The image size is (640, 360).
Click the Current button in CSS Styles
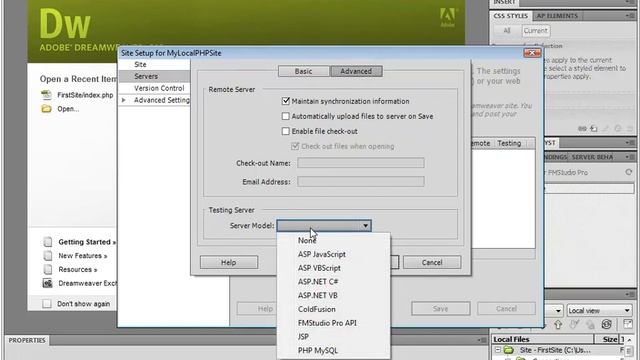click(536, 31)
